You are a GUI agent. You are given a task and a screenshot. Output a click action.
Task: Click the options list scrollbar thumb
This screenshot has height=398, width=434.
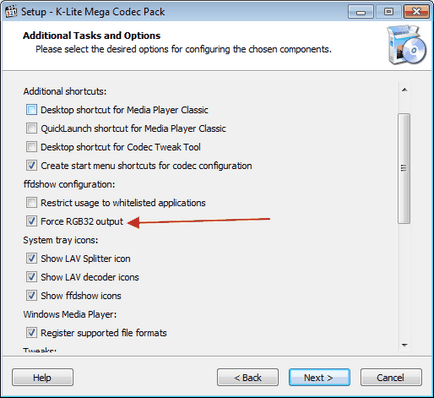tap(404, 168)
